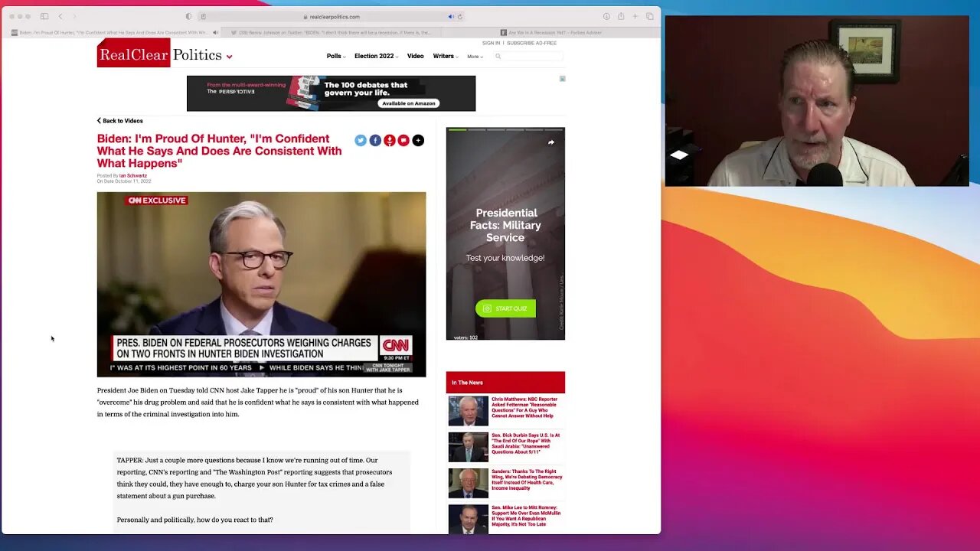
Task: Mute audio via address bar speaker icon
Action: pos(451,16)
